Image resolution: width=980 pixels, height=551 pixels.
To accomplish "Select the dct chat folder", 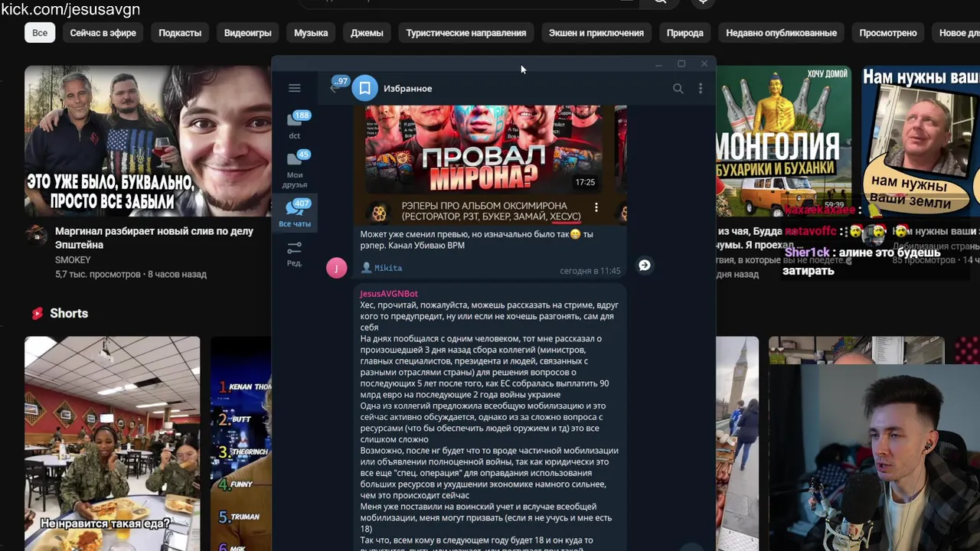I will 295,126.
